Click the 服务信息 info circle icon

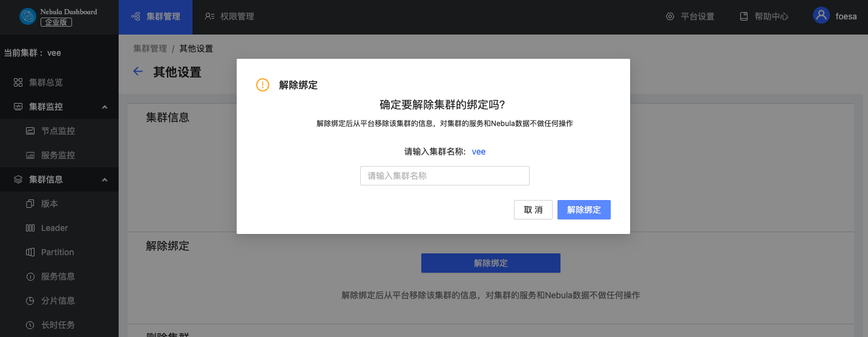[x=30, y=276]
